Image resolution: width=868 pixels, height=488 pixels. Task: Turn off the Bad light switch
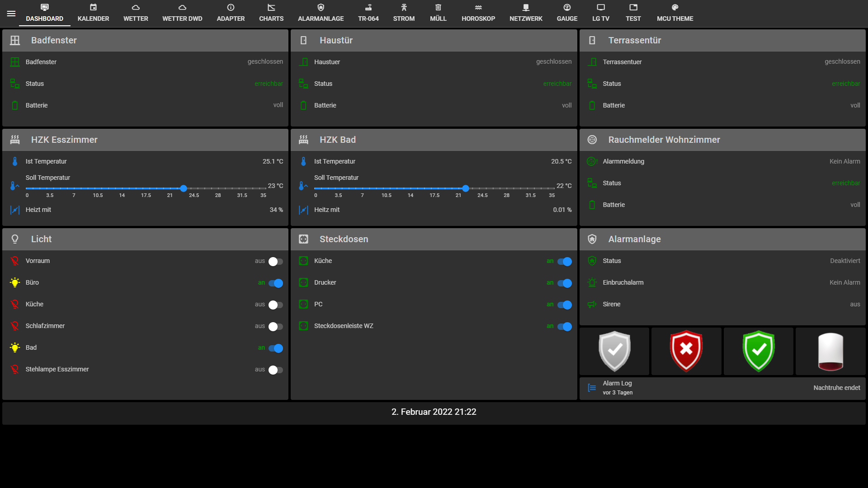(x=275, y=348)
